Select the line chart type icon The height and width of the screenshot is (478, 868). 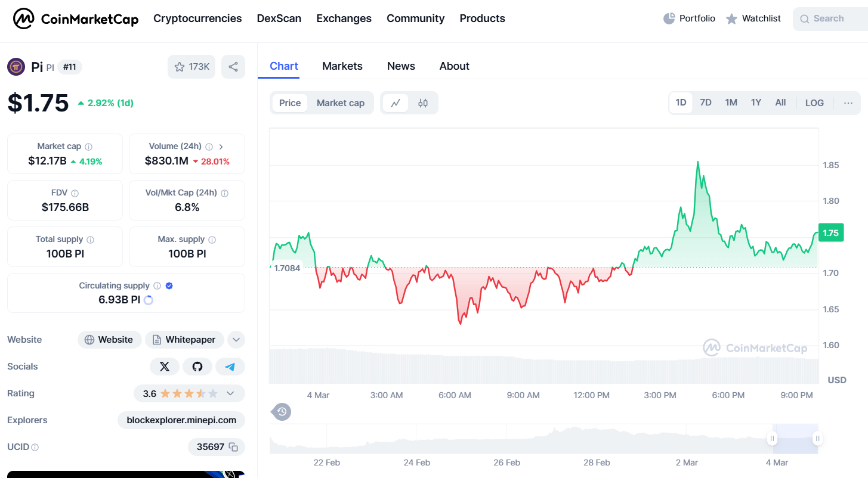click(396, 103)
